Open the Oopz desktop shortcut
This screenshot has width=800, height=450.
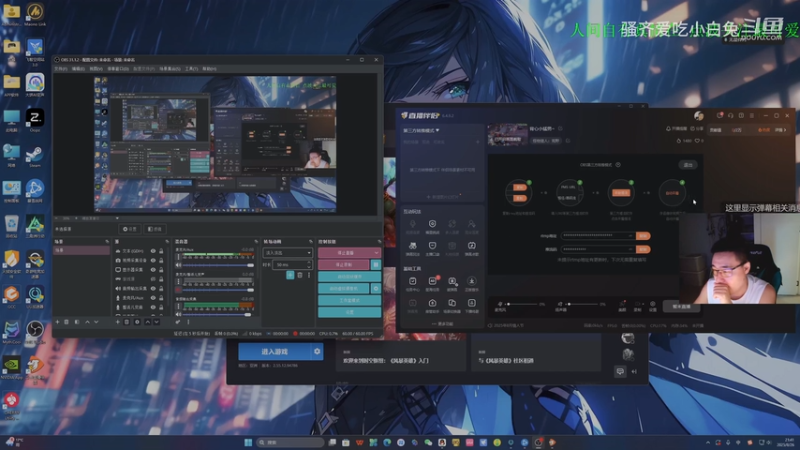[35, 118]
